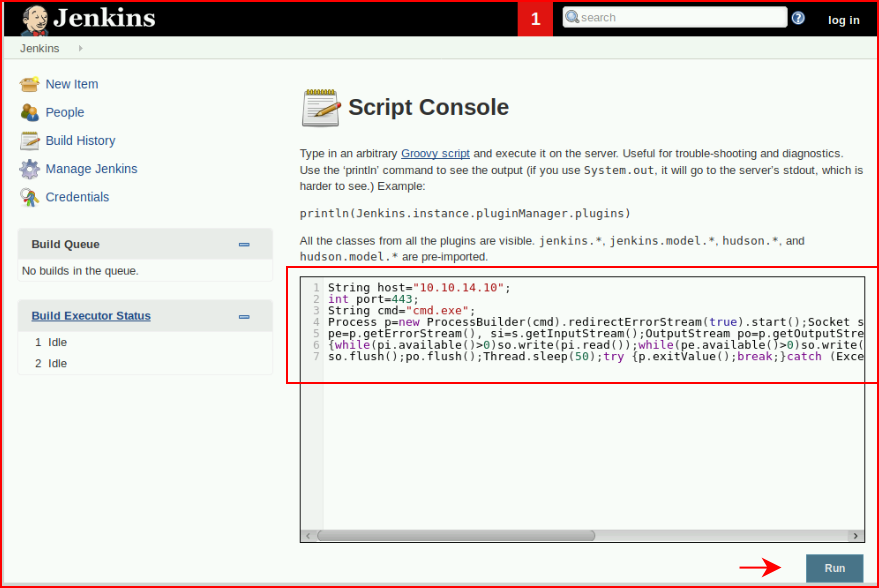This screenshot has width=879, height=588.
Task: Select executor row '2 Idle'
Action: pyautogui.click(x=51, y=364)
